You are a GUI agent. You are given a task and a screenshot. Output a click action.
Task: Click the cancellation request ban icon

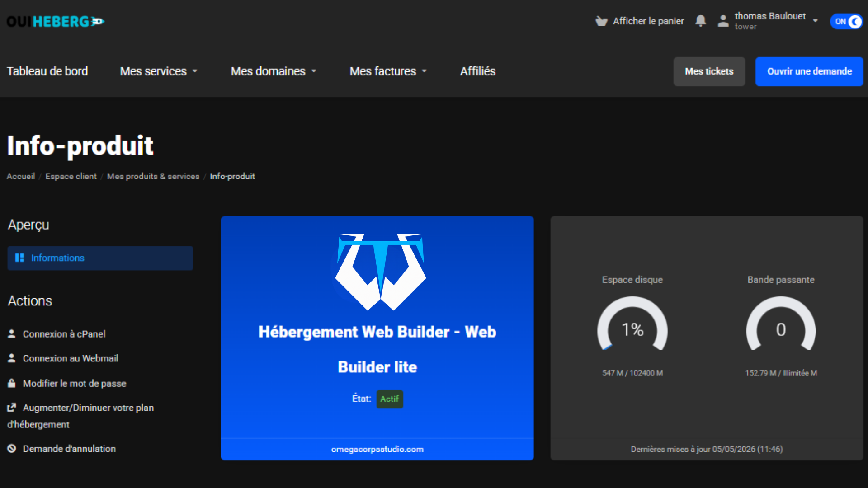pyautogui.click(x=12, y=449)
